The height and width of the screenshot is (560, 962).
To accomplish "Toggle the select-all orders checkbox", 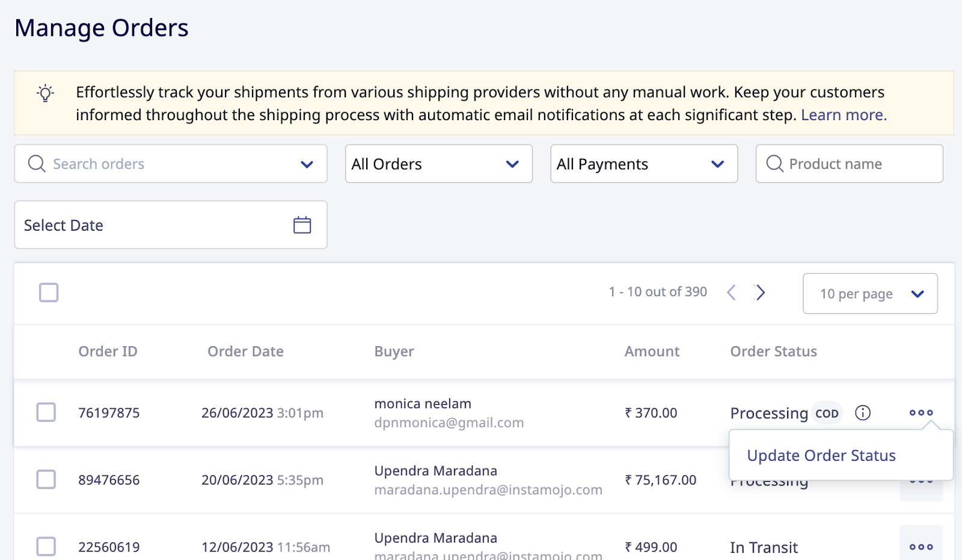I will pyautogui.click(x=48, y=293).
